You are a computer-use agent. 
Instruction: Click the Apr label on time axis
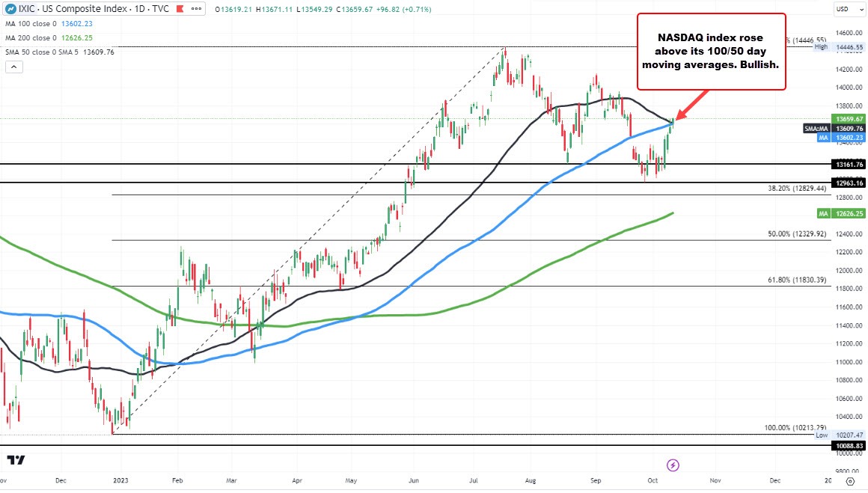297,480
